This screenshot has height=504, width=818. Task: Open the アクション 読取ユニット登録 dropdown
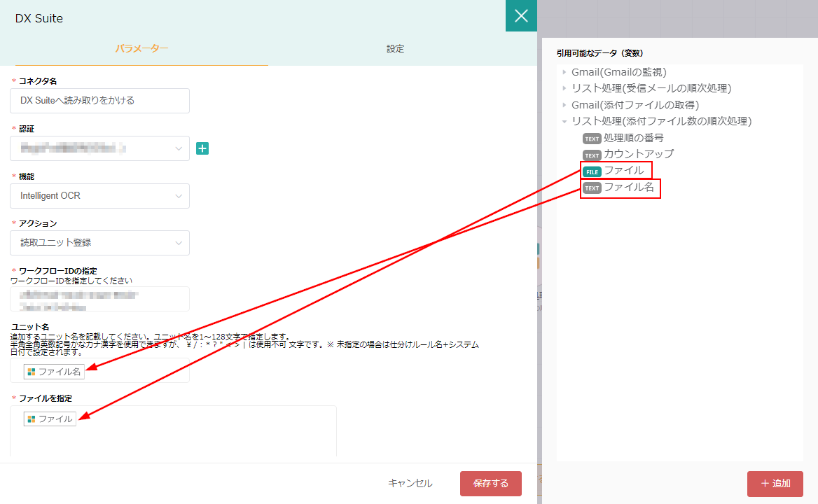[x=99, y=243]
